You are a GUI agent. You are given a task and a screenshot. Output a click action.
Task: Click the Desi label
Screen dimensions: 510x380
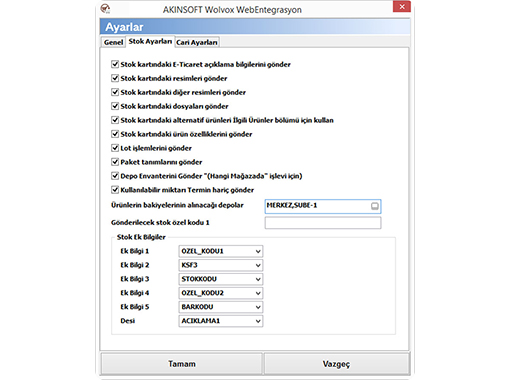click(128, 321)
